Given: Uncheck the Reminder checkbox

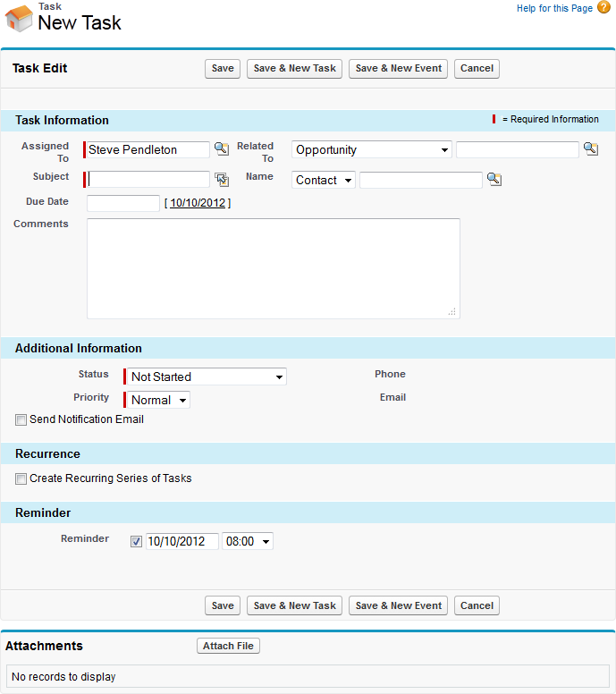Looking at the screenshot, I should coord(136,541).
